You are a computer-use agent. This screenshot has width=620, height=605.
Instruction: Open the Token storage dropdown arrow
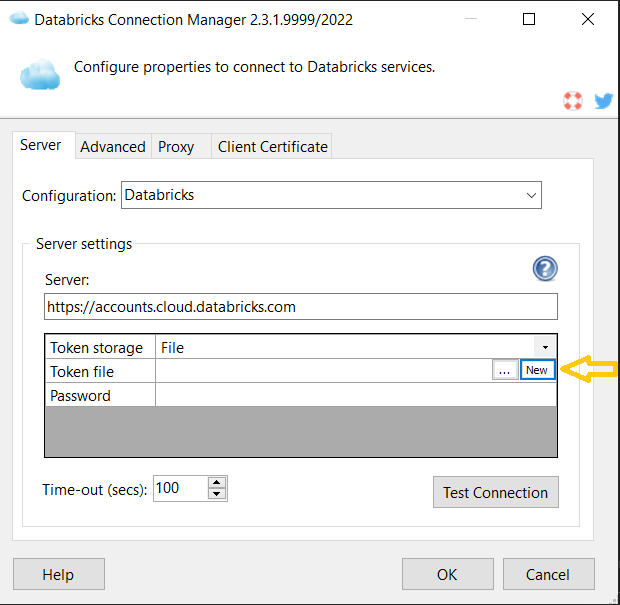point(545,347)
